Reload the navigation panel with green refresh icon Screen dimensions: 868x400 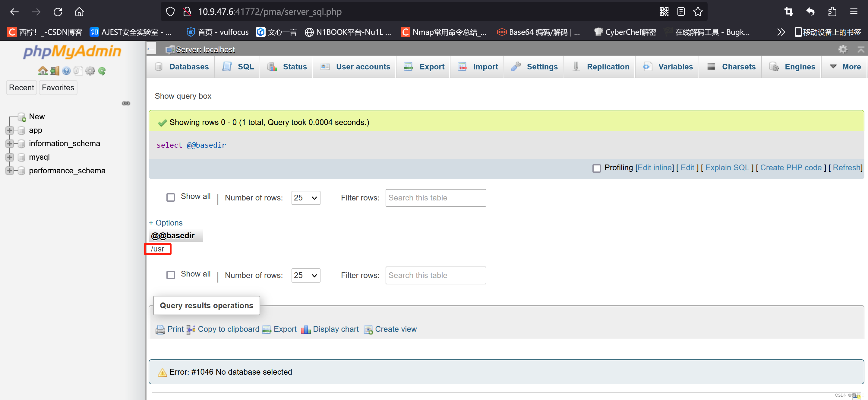tap(102, 70)
